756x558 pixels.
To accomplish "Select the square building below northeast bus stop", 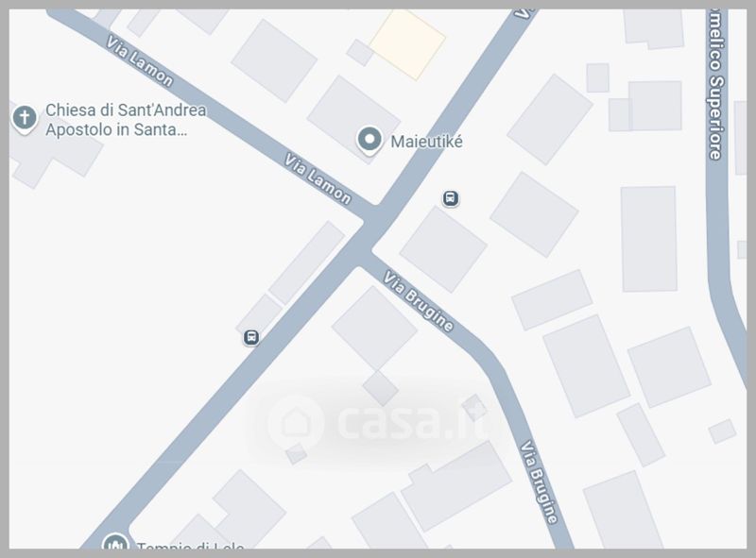I will 443,249.
